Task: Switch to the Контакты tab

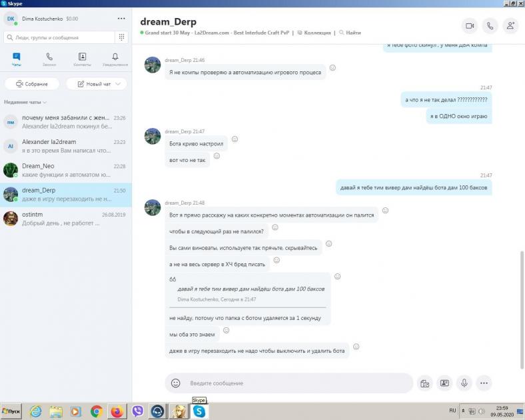Action: (x=82, y=59)
